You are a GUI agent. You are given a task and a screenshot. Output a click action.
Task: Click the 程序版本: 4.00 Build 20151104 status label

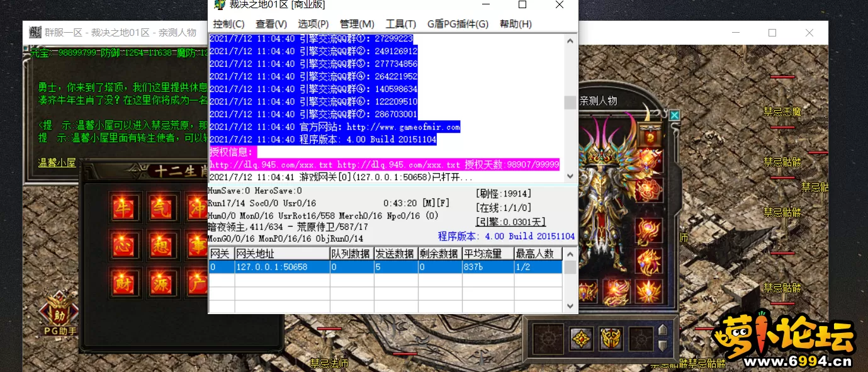tap(506, 237)
